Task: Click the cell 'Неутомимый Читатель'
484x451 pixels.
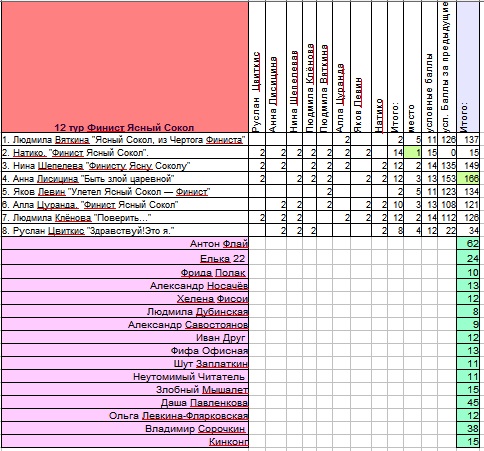Action: pyautogui.click(x=125, y=377)
